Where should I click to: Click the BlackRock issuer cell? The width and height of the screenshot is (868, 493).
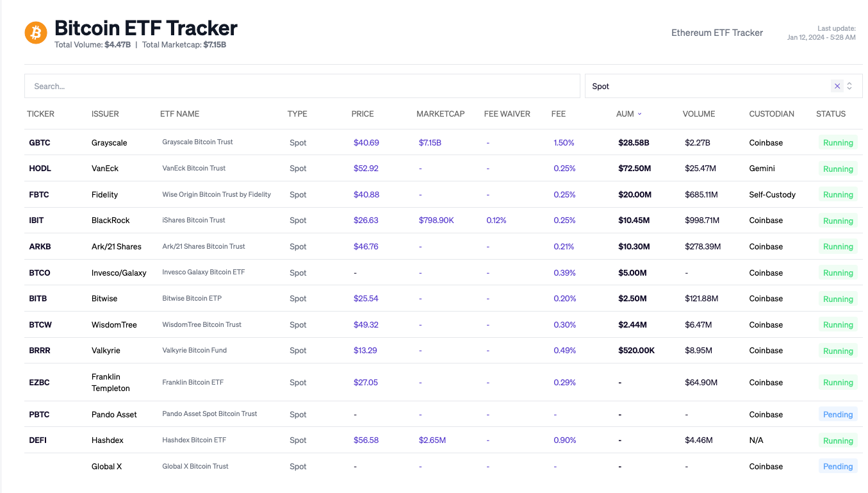tap(110, 221)
